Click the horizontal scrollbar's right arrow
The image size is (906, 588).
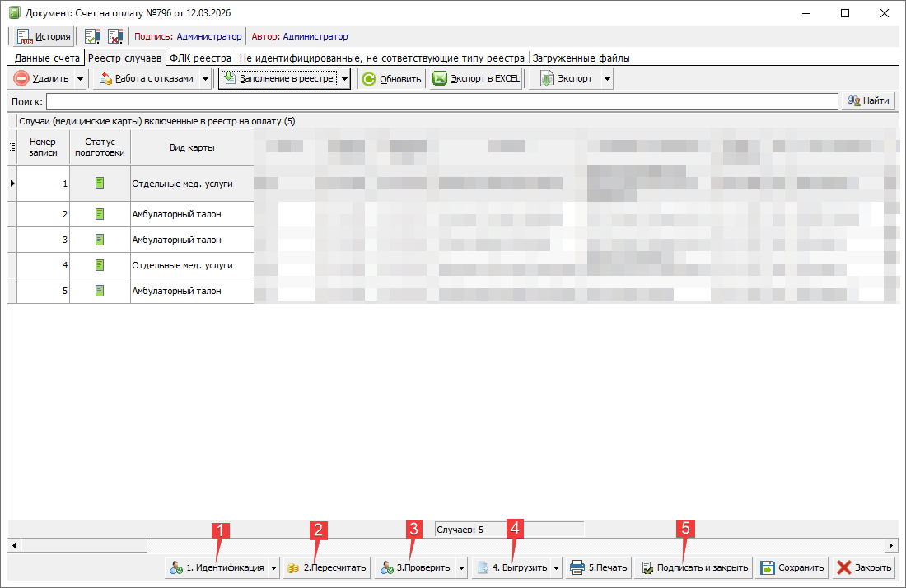click(892, 545)
